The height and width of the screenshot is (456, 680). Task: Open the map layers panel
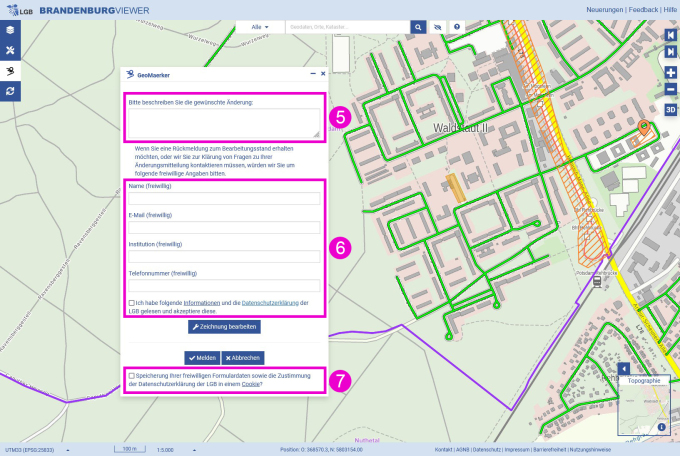click(10, 30)
